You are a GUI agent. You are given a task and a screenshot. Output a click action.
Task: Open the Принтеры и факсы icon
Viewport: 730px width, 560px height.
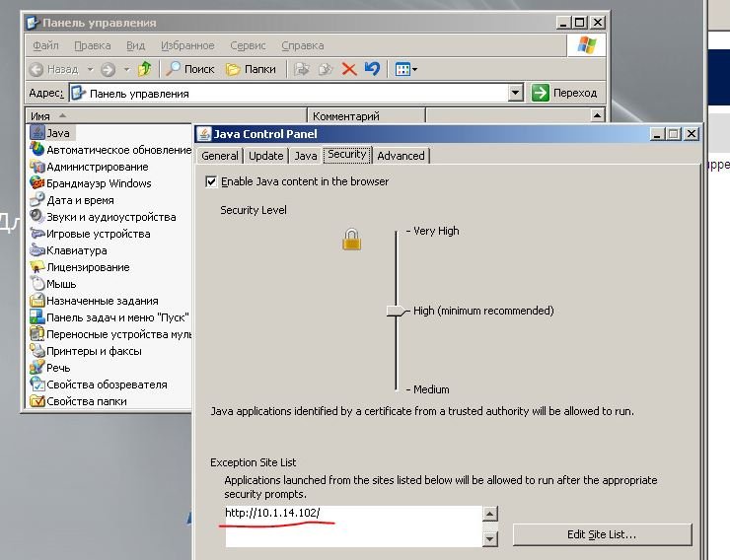point(36,350)
